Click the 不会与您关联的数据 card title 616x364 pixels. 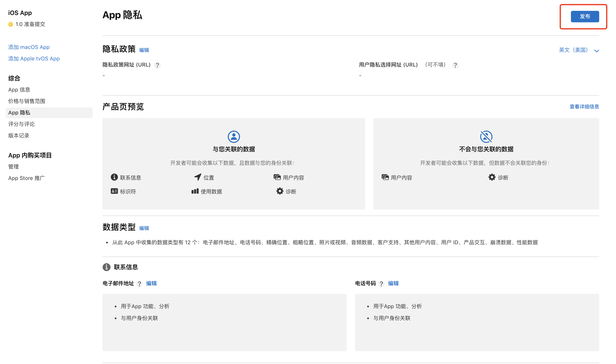tap(486, 149)
